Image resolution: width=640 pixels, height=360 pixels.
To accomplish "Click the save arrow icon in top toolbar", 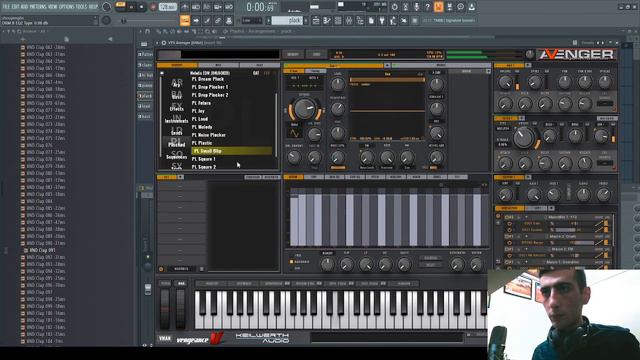I will (x=471, y=7).
